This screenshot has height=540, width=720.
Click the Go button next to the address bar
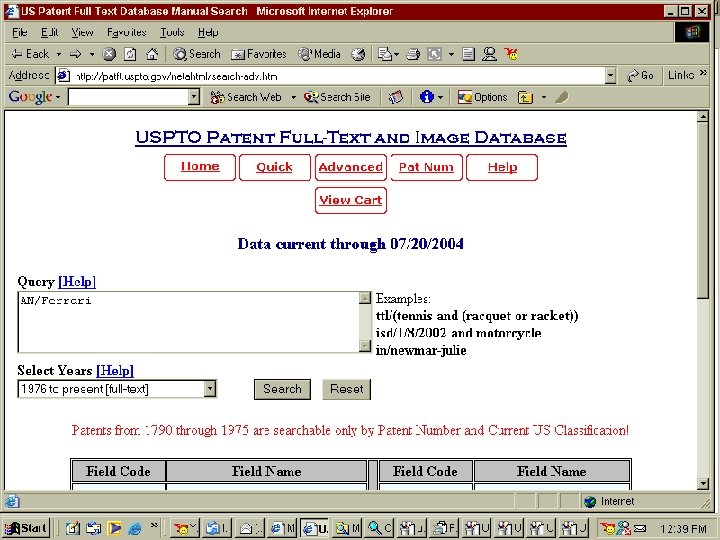640,75
